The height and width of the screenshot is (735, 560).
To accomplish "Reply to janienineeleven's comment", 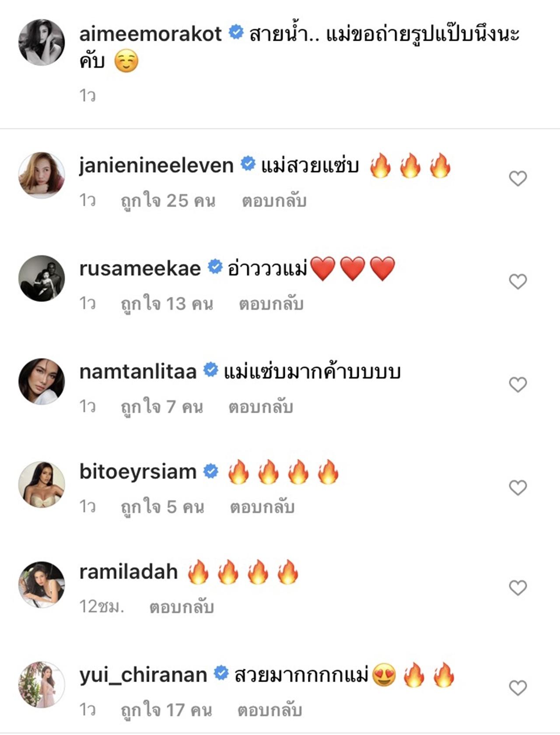I will tap(274, 201).
